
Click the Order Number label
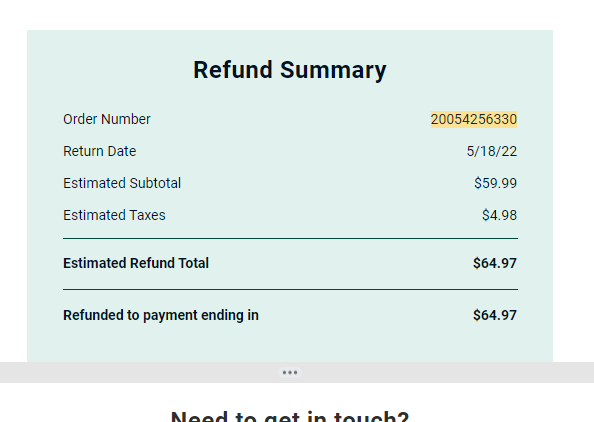(x=107, y=119)
